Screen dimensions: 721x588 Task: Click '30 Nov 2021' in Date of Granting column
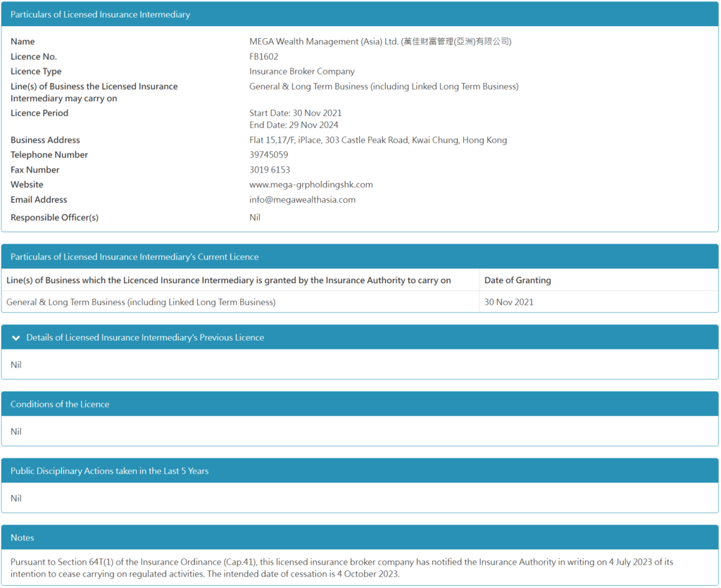[x=508, y=302]
